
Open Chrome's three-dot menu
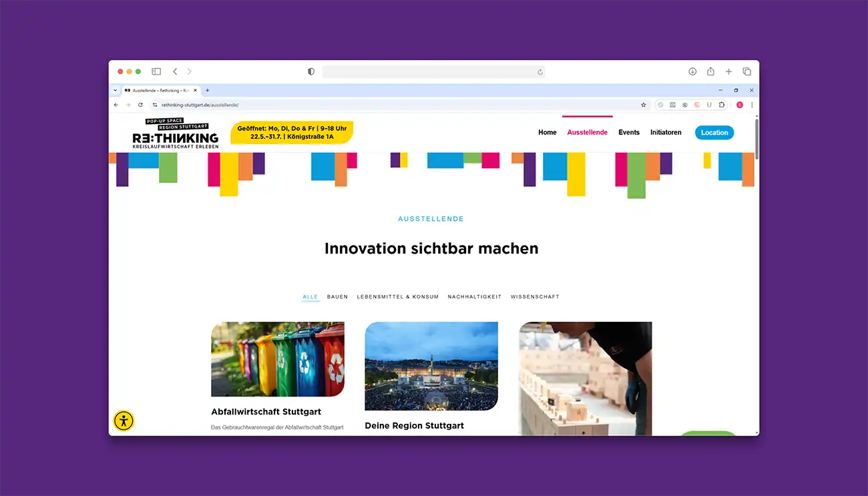752,105
